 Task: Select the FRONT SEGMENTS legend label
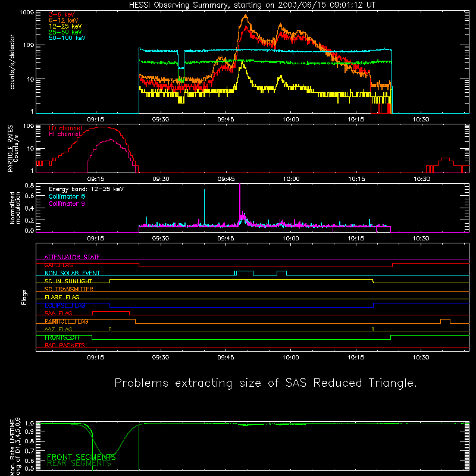click(82, 457)
